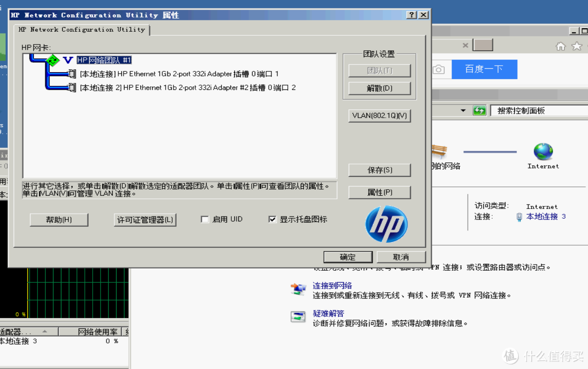588x369 pixels.
Task: Click the 网络使用率 column header
Action: click(x=98, y=332)
